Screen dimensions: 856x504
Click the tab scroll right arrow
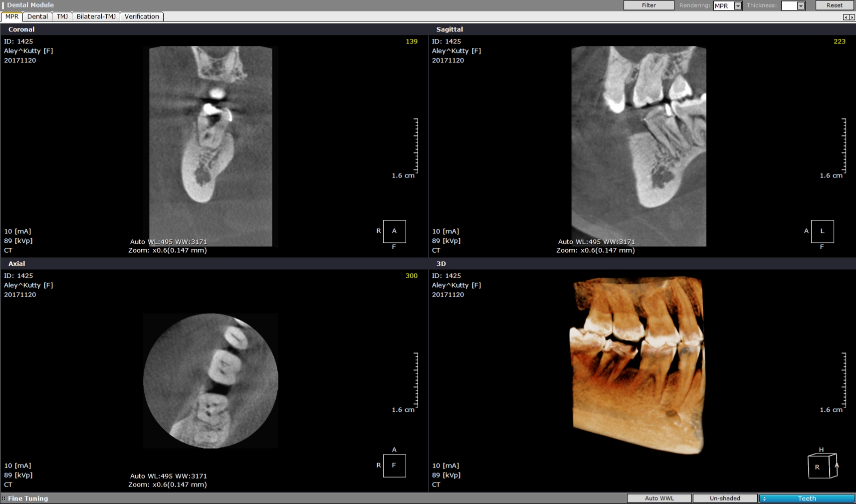(852, 17)
